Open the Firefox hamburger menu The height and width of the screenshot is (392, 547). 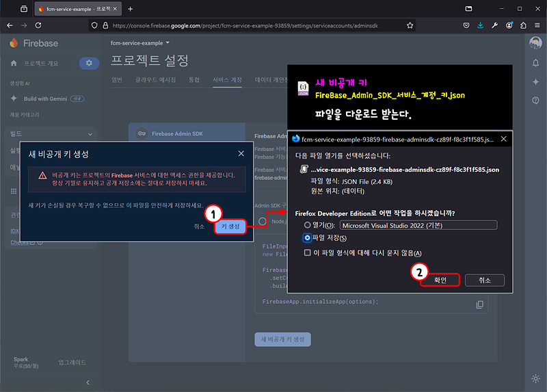[x=537, y=25]
